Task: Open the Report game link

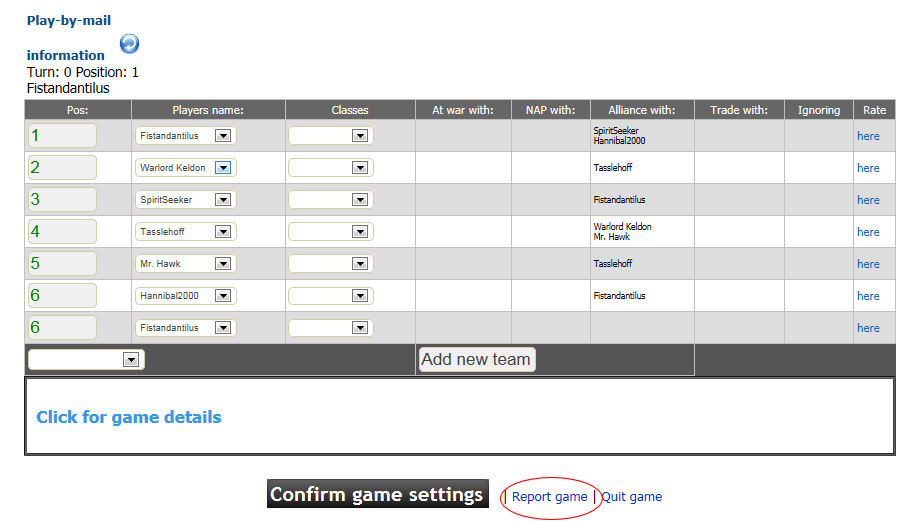Action: (x=549, y=497)
